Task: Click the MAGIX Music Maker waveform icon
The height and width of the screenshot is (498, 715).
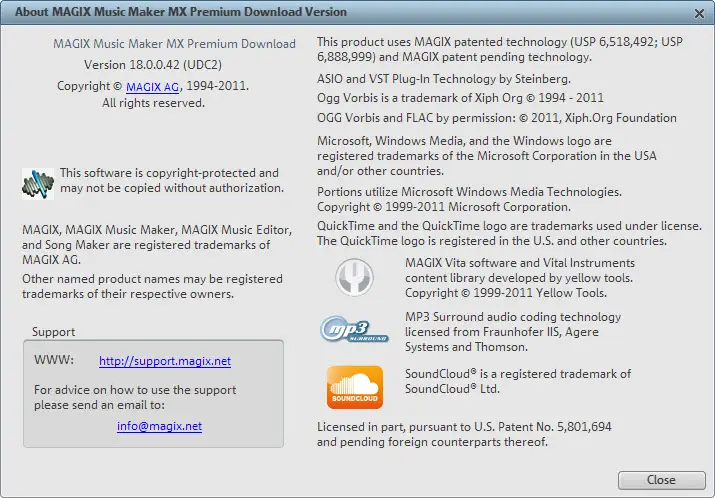Action: (x=38, y=184)
